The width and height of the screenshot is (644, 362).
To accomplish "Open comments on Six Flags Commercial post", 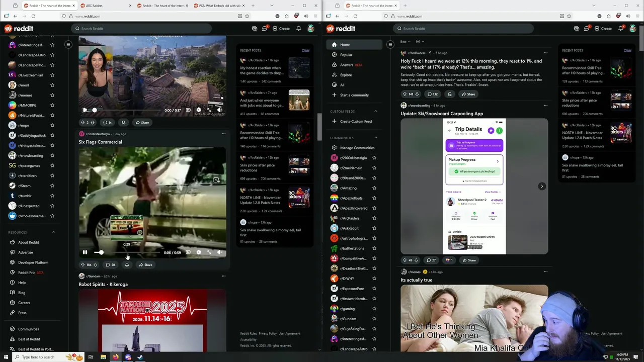I will pyautogui.click(x=110, y=264).
